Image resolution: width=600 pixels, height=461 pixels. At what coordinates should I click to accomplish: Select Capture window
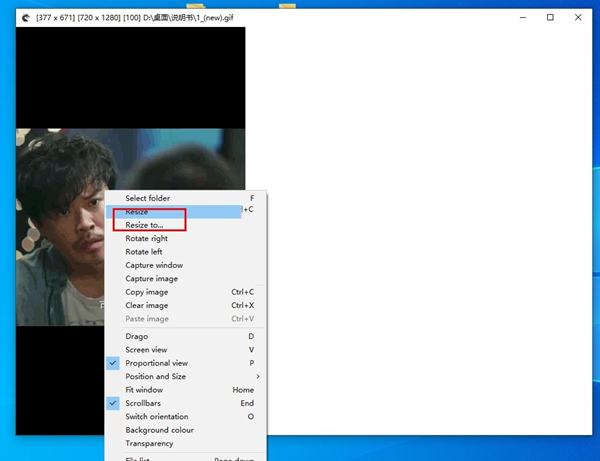click(153, 265)
